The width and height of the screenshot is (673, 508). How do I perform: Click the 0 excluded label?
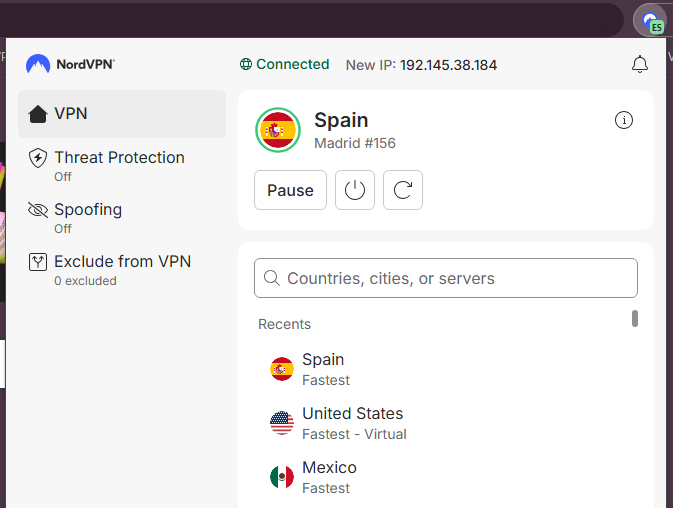[85, 281]
